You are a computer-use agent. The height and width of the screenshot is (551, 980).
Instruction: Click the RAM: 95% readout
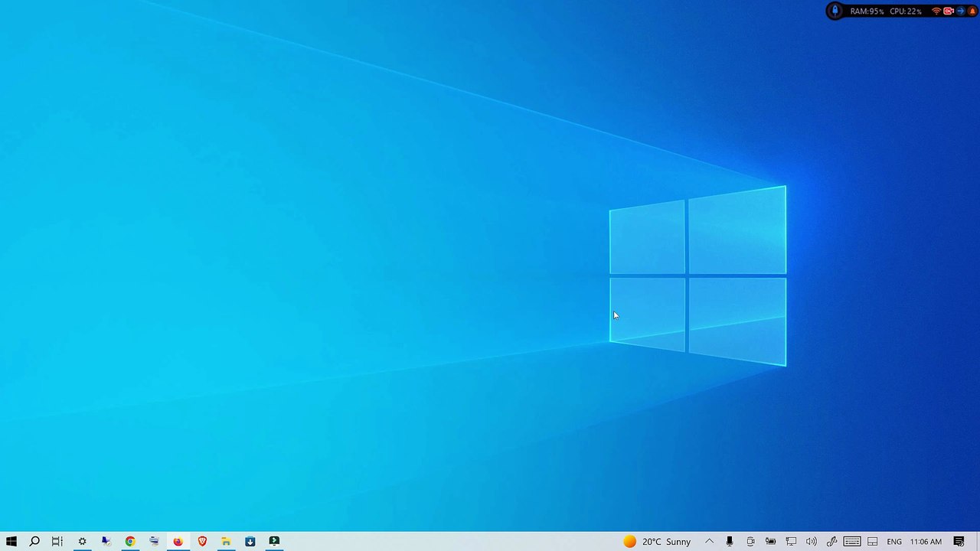coord(867,11)
